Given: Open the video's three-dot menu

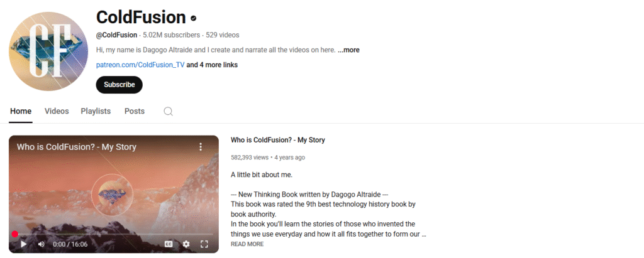Looking at the screenshot, I should click(201, 147).
